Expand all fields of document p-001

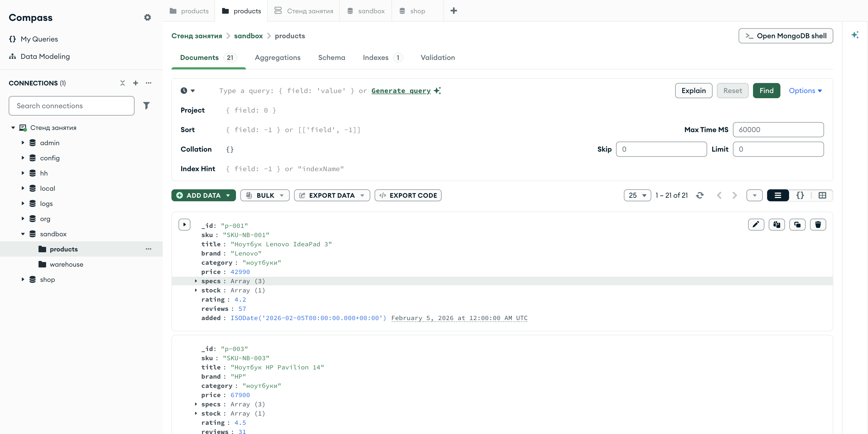184,225
